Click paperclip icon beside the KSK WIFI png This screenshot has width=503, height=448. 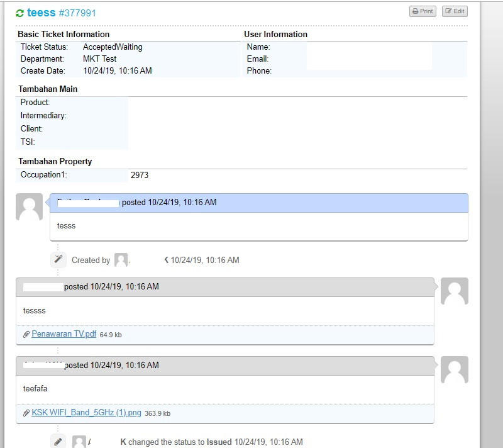coord(26,413)
